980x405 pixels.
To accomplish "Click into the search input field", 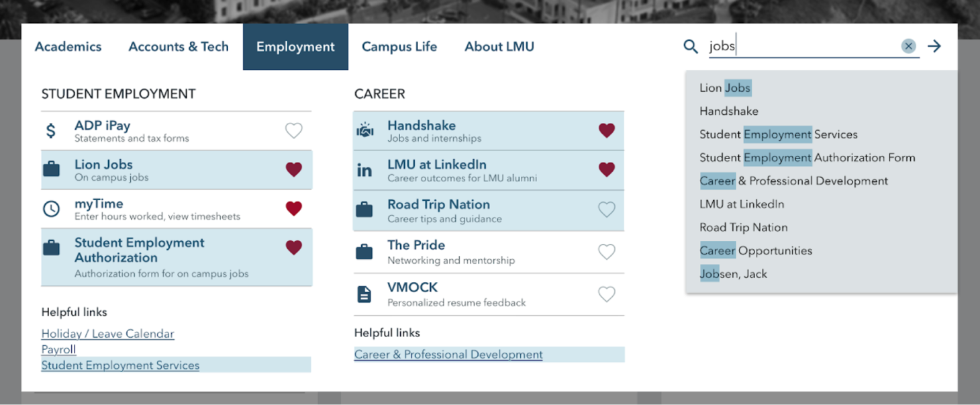I will pyautogui.click(x=802, y=46).
